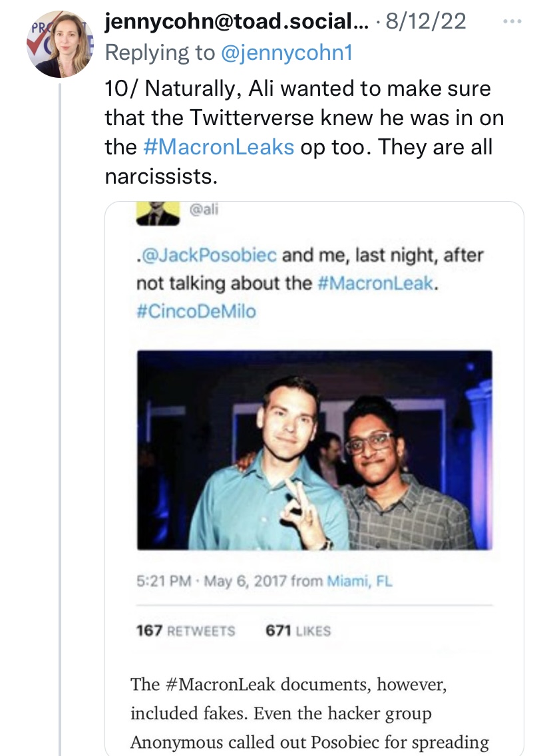Click the 8/12/22 tweet date
This screenshot has height=756, width=551.
pyautogui.click(x=425, y=22)
